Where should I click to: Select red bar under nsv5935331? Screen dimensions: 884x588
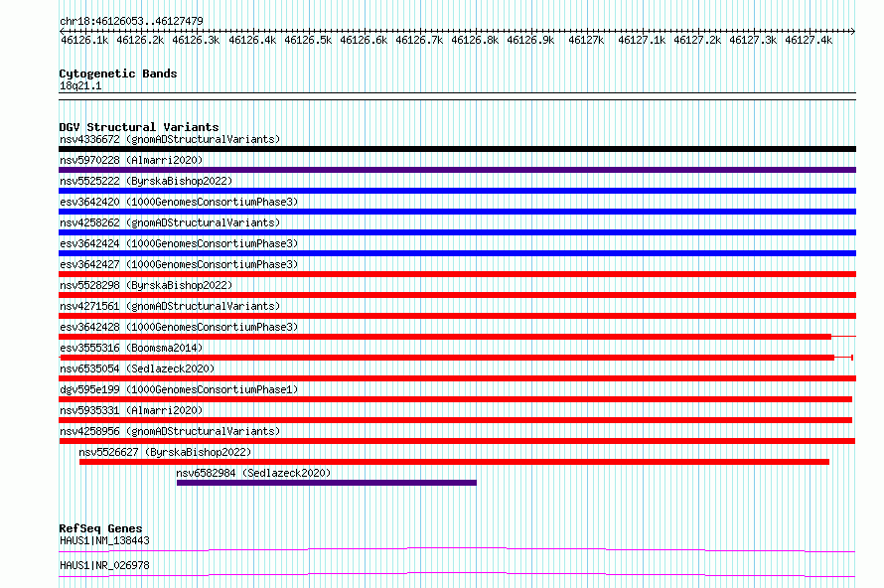point(456,420)
